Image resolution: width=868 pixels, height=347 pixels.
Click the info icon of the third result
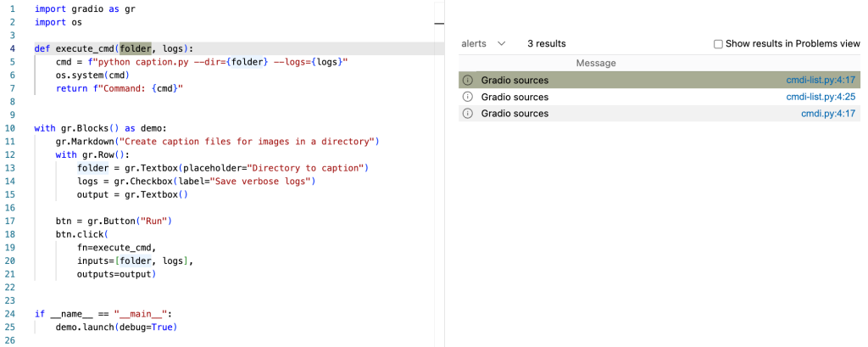tap(467, 114)
